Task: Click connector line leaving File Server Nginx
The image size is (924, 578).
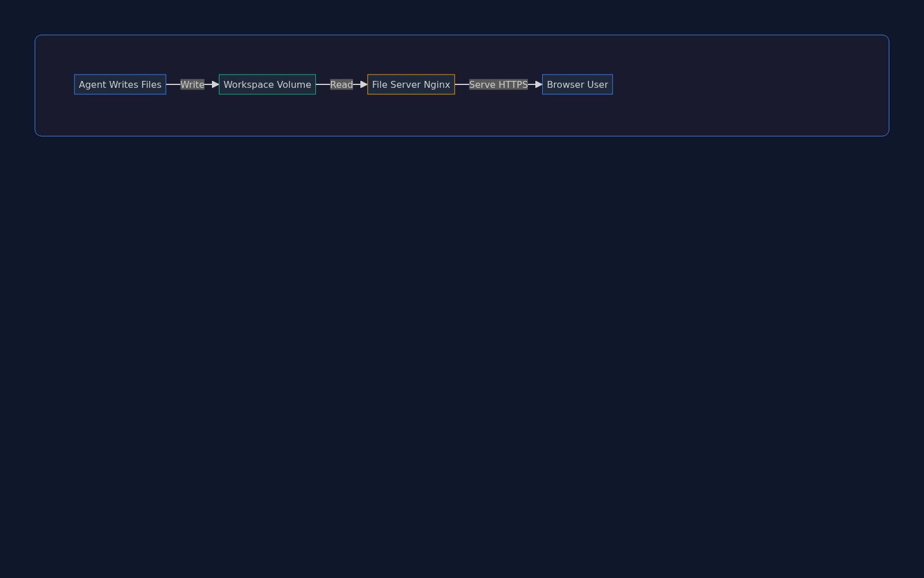Action: coord(462,84)
